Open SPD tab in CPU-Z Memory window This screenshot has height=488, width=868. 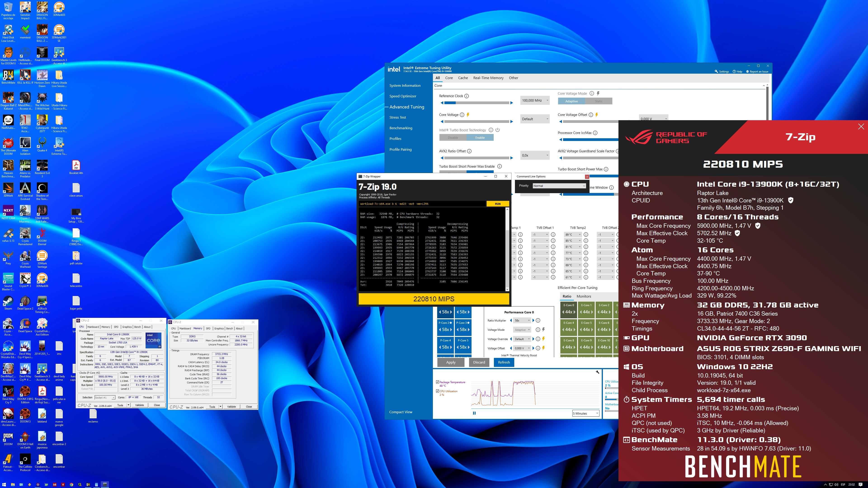(x=208, y=328)
